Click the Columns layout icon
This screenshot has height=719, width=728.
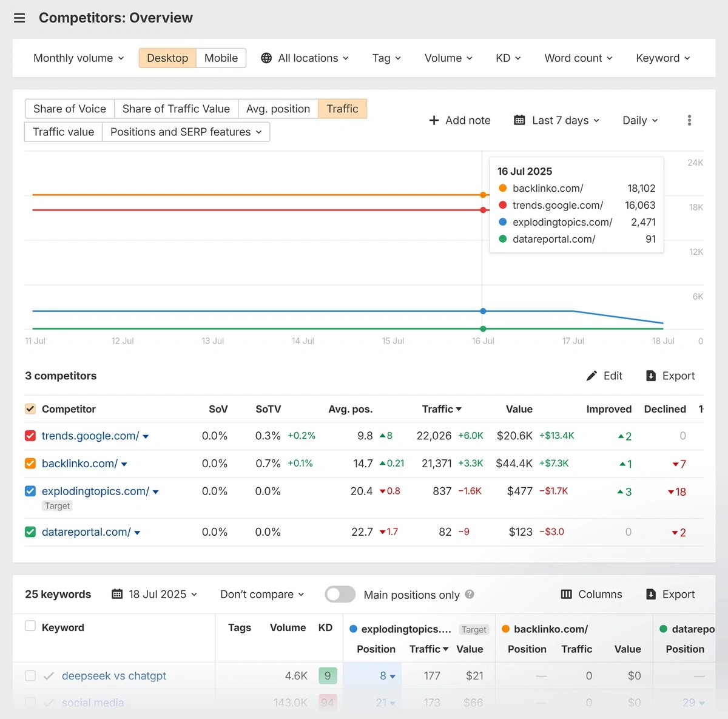[x=566, y=594]
